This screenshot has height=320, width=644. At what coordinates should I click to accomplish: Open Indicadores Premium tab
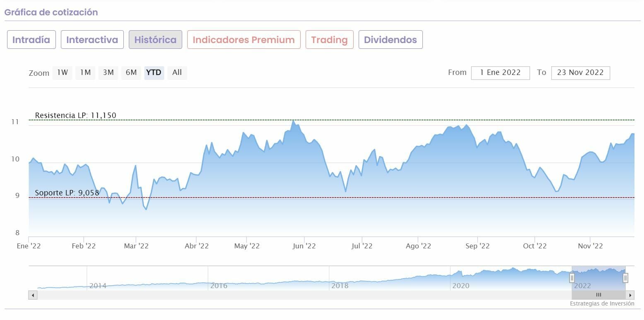click(244, 40)
